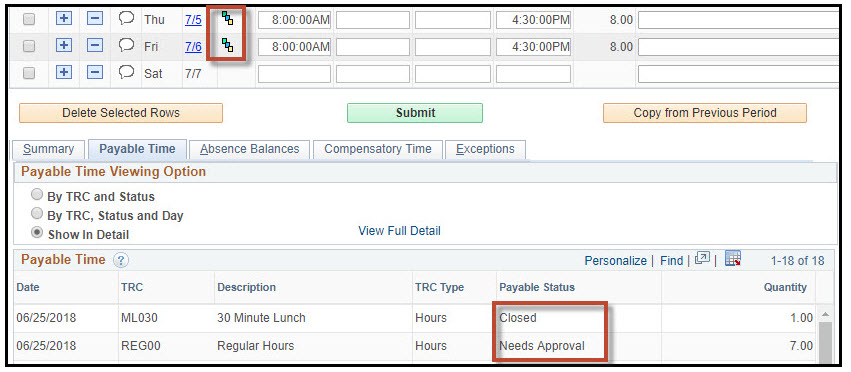Image resolution: width=851 pixels, height=372 pixels.
Task: Remove the Friday row using the minus icon
Action: 95,46
